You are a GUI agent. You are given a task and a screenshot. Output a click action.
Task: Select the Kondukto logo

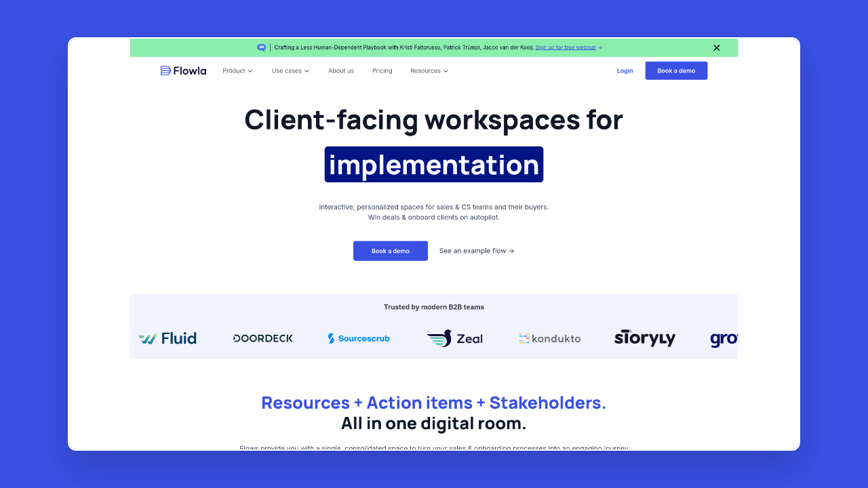[x=549, y=338]
